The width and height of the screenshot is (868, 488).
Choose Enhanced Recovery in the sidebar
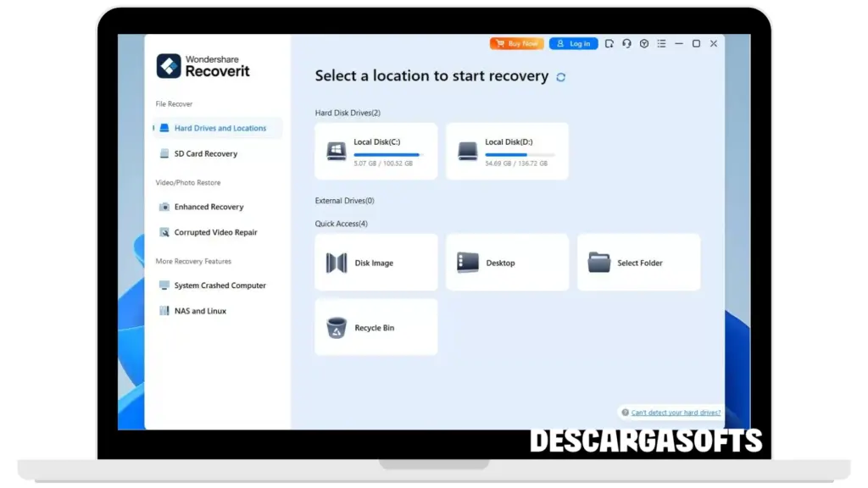[x=209, y=207]
